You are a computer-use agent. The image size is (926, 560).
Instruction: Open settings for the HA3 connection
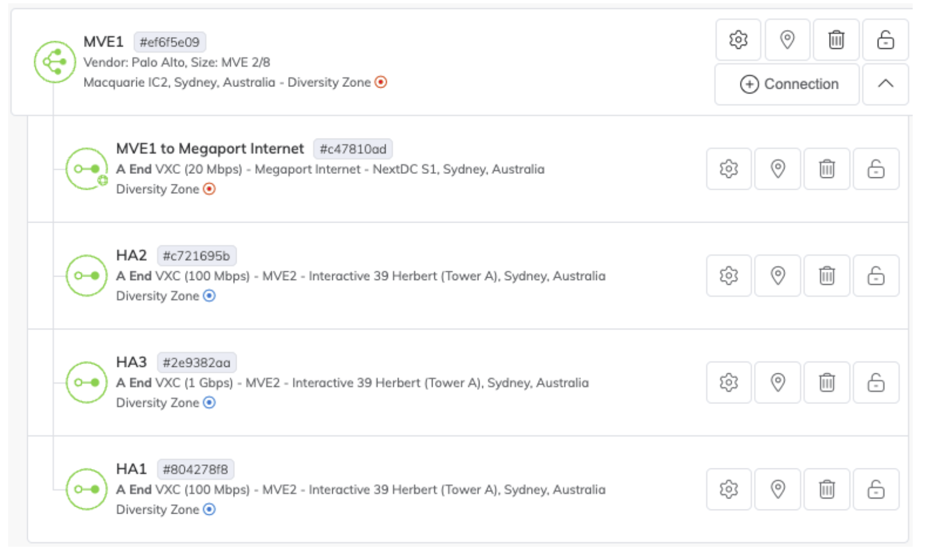click(x=728, y=383)
